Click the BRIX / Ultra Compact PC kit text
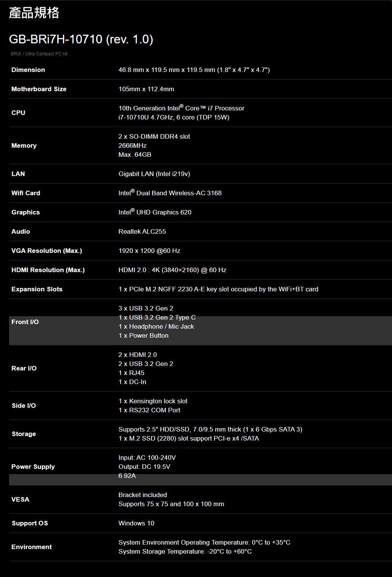 click(x=39, y=54)
